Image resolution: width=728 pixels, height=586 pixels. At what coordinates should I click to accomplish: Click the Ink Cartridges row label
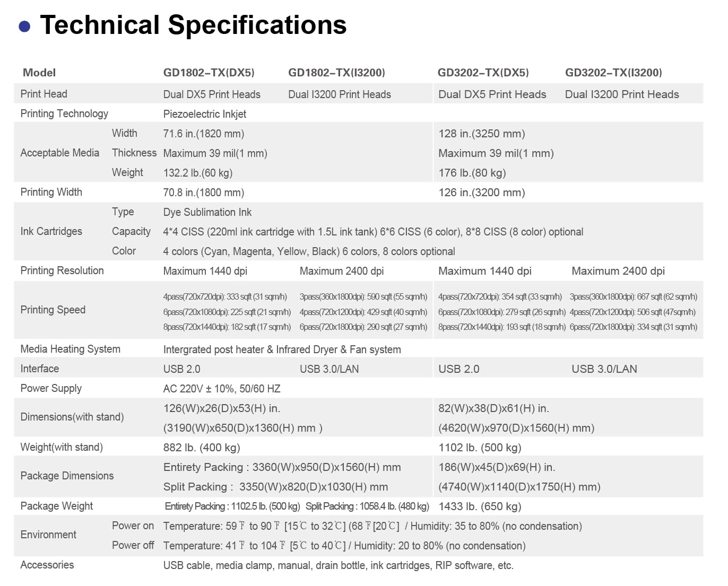point(51,231)
